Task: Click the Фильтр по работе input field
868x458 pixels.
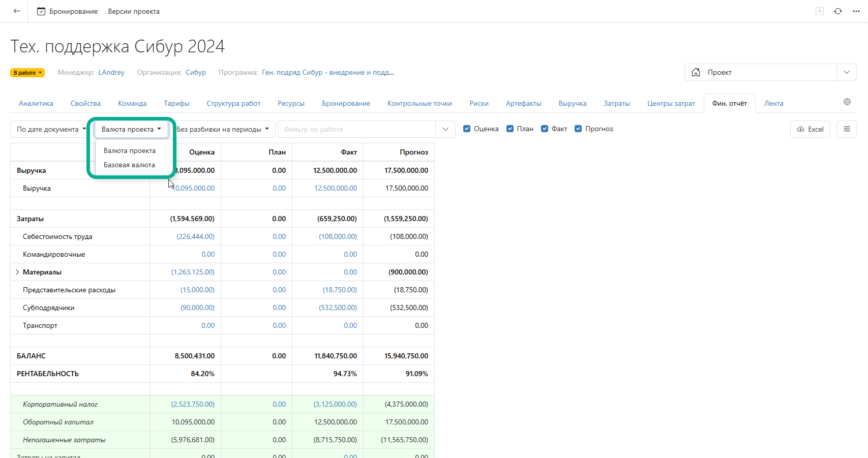Action: click(356, 129)
